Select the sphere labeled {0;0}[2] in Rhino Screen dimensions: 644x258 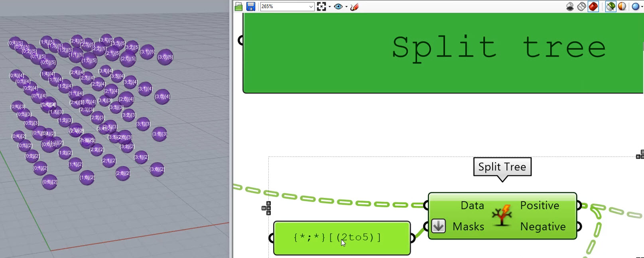49,182
